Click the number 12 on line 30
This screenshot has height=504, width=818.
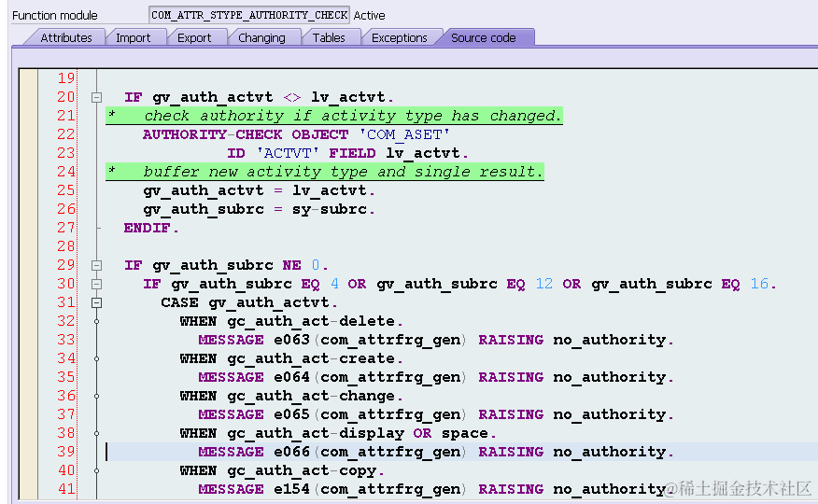pyautogui.click(x=544, y=284)
